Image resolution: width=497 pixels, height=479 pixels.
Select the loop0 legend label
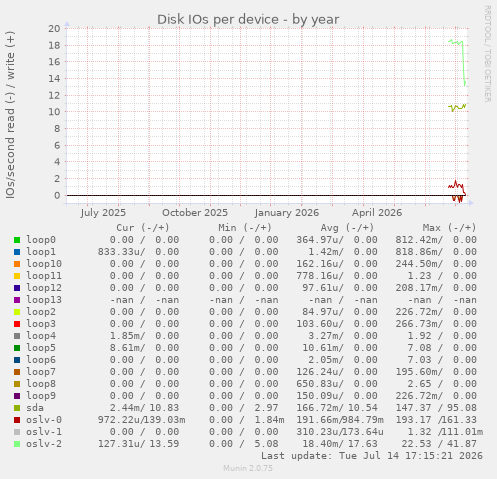click(x=41, y=240)
